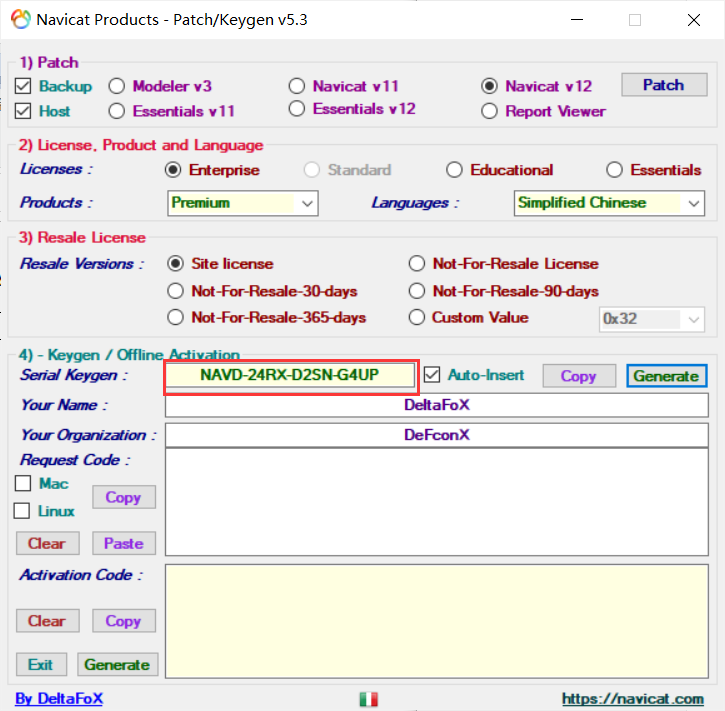Click inside the Request Code text area
Viewport: 725px width, 711px height.
click(436, 502)
